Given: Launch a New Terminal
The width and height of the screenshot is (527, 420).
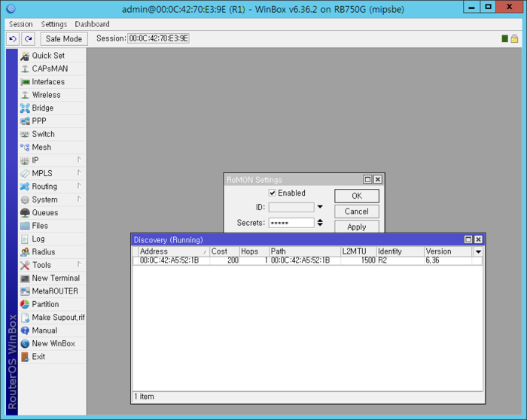Looking at the screenshot, I should click(x=52, y=278).
